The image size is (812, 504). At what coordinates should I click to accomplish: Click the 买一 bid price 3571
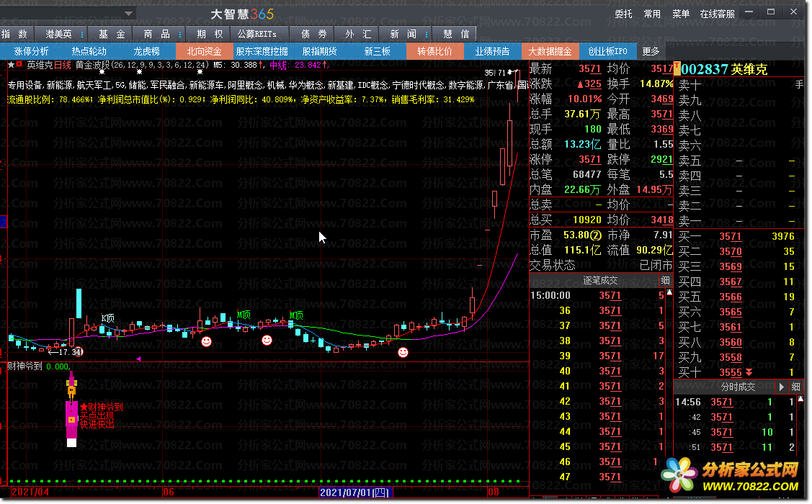pos(730,236)
